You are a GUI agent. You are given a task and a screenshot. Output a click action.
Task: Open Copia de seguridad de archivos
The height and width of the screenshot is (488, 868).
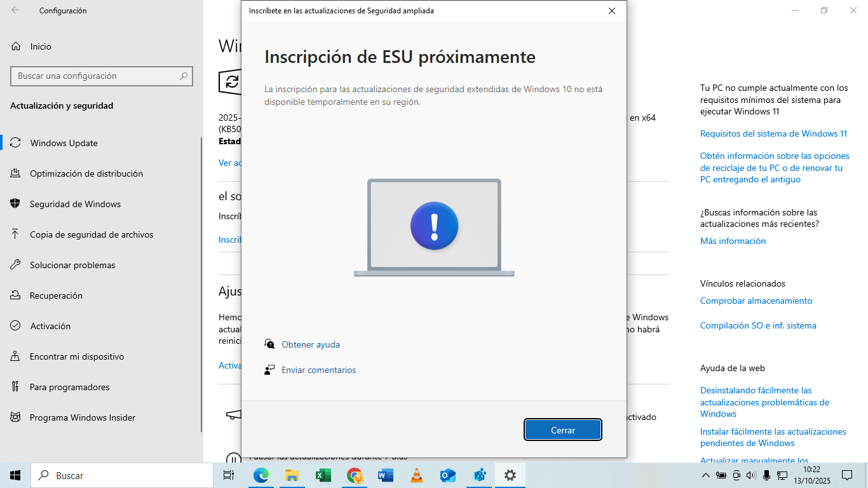point(102,234)
